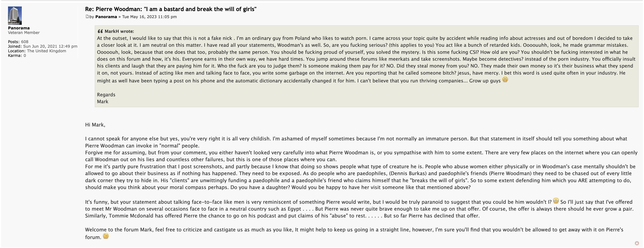
Task: Click the Karma value in the profile
Action: click(x=25, y=56)
